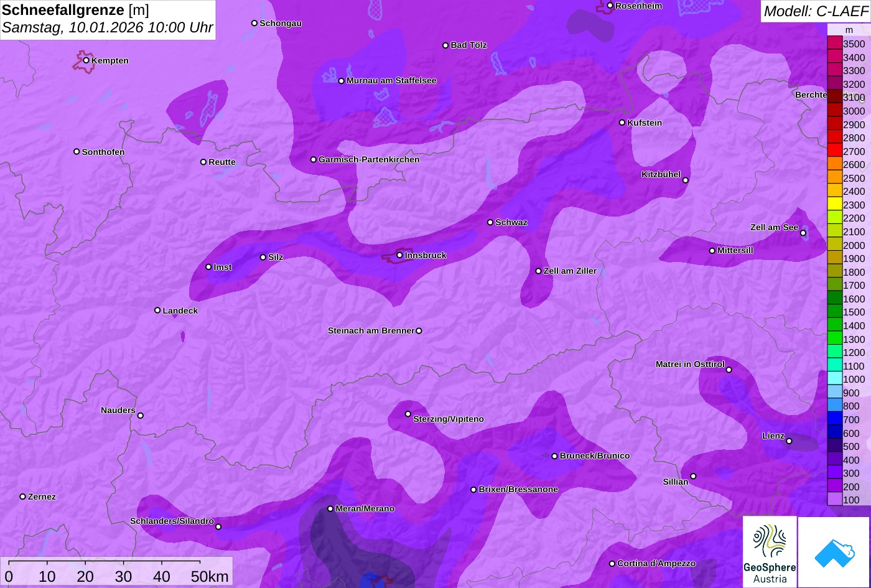Select the "Matrei in Osttirol" label

690,365
